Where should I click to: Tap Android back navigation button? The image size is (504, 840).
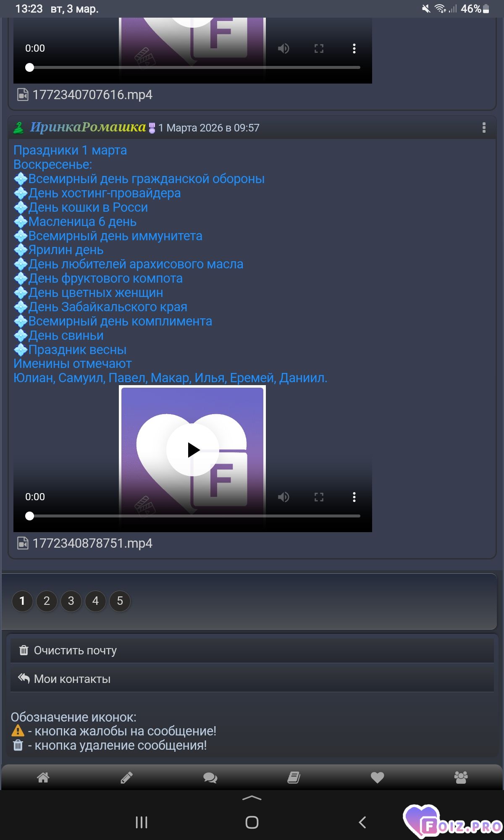(x=362, y=822)
